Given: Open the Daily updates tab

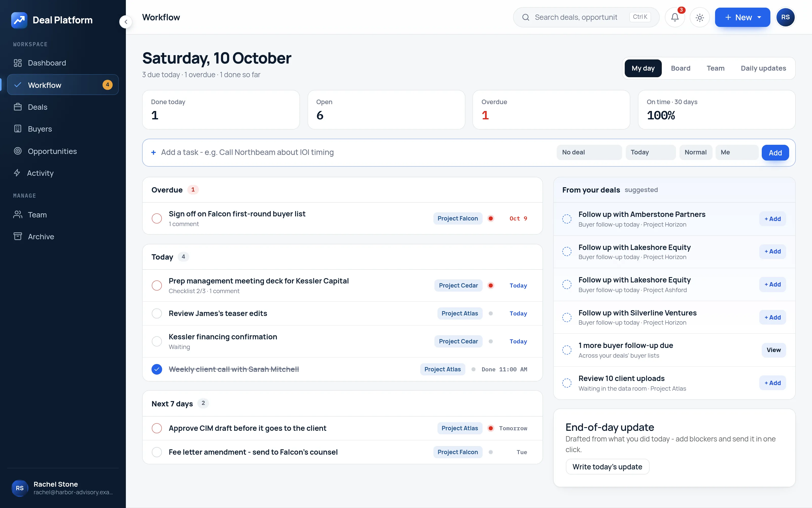Looking at the screenshot, I should [763, 68].
